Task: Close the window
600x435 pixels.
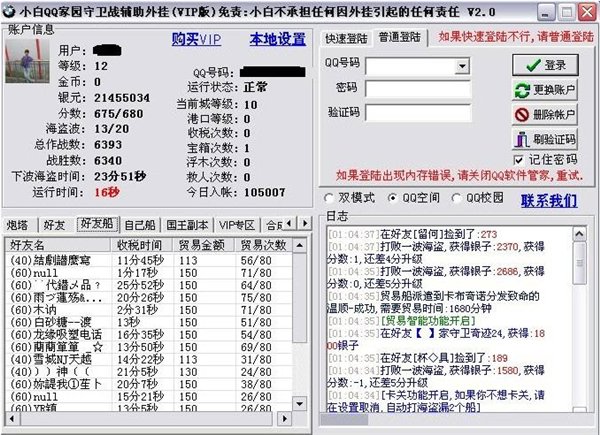Action: pyautogui.click(x=587, y=12)
